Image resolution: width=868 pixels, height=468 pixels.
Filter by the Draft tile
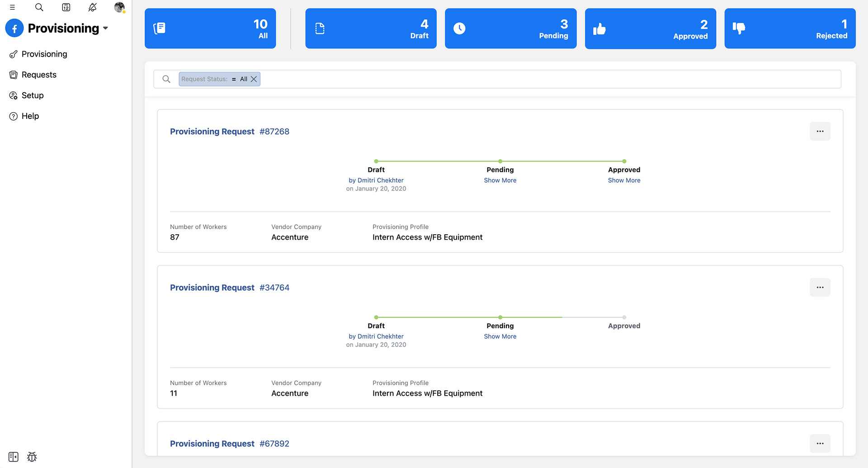click(x=371, y=28)
